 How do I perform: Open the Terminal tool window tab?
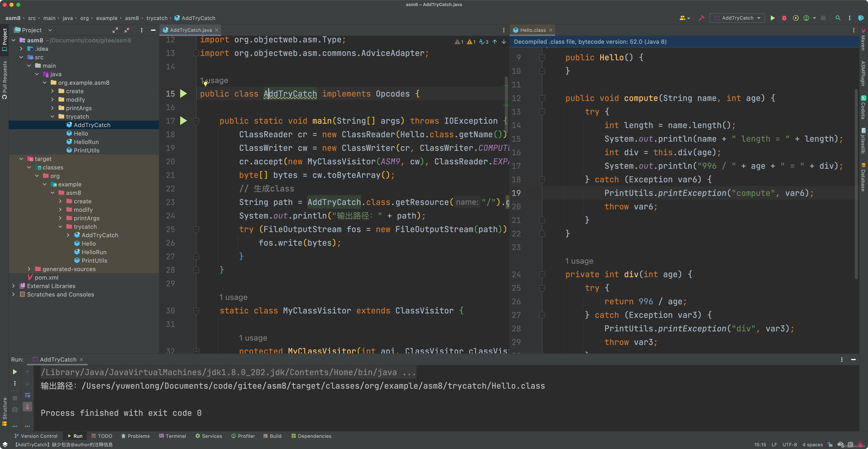click(173, 436)
